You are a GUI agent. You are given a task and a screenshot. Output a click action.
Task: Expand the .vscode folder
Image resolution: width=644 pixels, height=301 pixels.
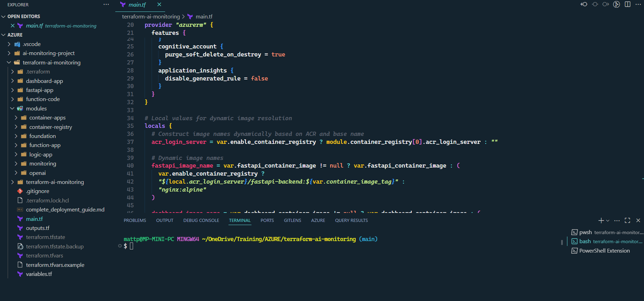click(9, 44)
